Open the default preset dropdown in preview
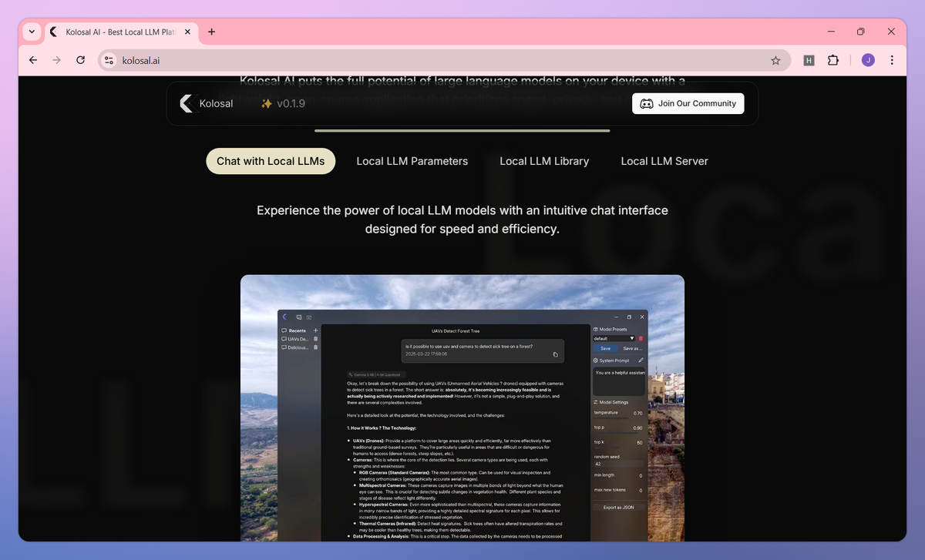Viewport: 925px width, 560px height. click(614, 338)
